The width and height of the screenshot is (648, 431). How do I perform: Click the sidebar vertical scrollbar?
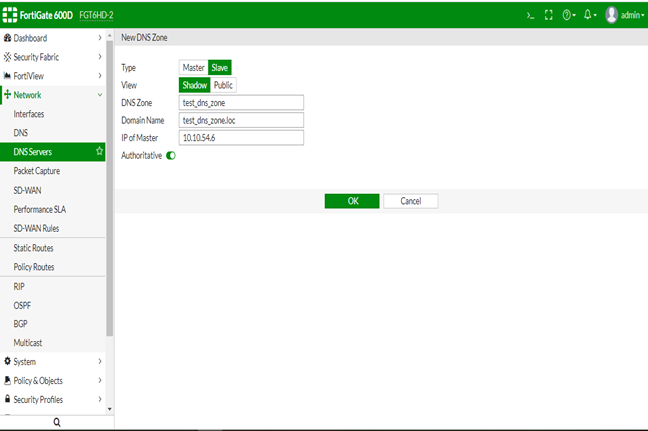[110, 200]
